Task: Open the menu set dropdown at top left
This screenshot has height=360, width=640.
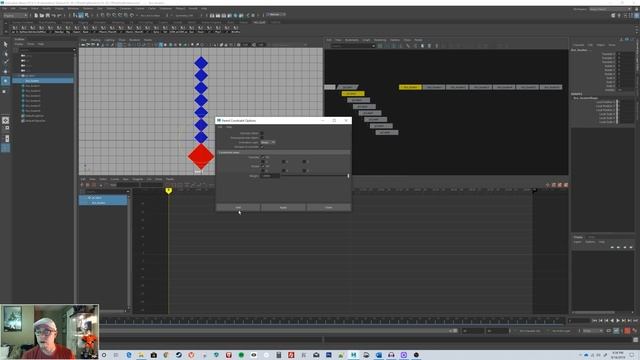Action: tap(15, 16)
